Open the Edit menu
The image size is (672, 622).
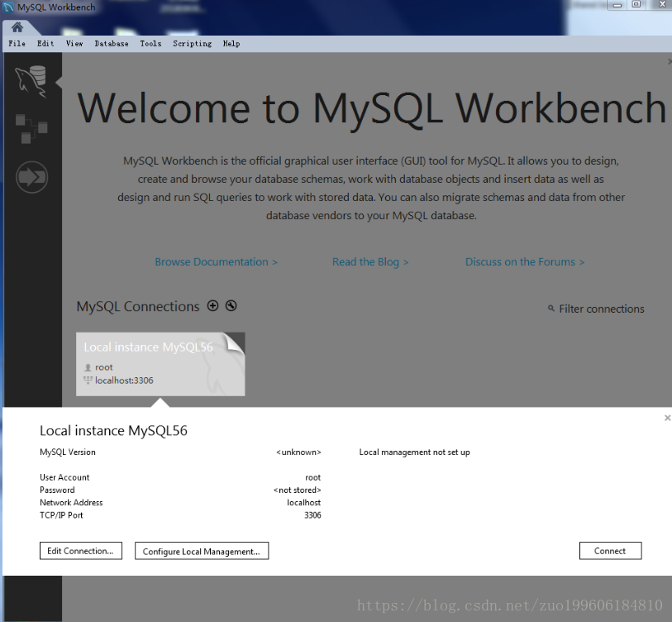[x=45, y=43]
